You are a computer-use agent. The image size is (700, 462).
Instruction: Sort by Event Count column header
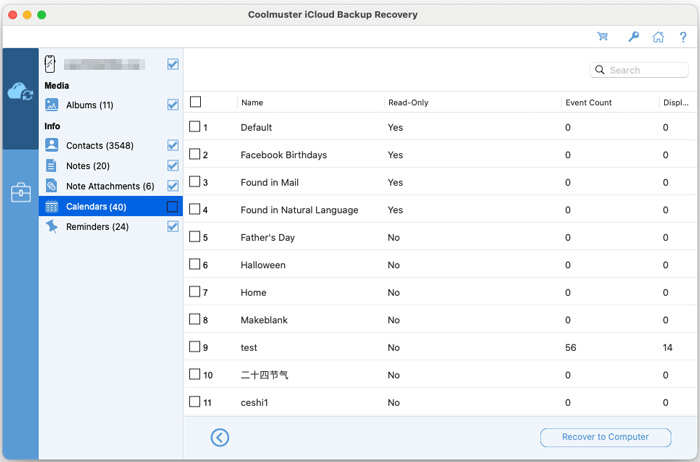[588, 103]
